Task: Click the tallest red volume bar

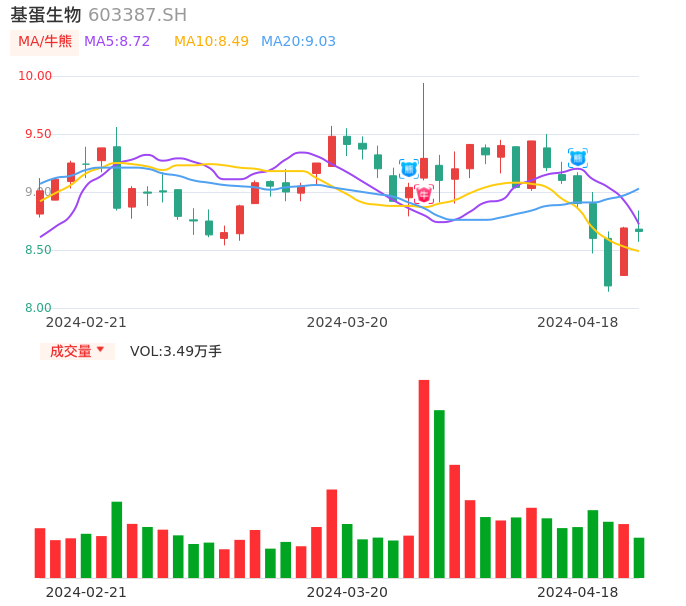Action: [x=424, y=478]
